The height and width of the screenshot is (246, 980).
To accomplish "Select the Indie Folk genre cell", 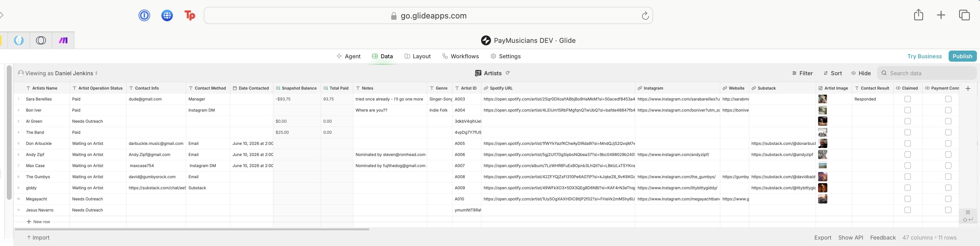I will (440, 110).
